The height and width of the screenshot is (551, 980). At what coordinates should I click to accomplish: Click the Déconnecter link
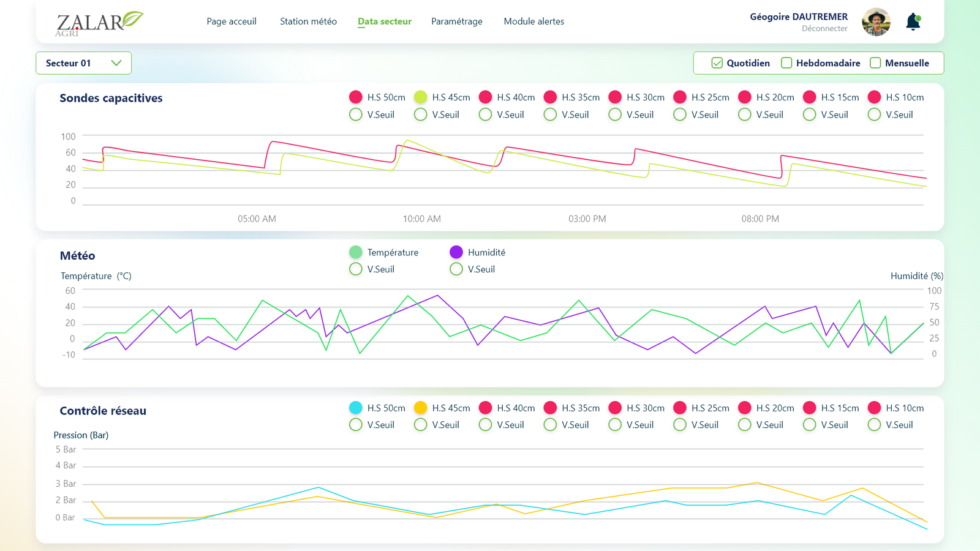coord(824,29)
